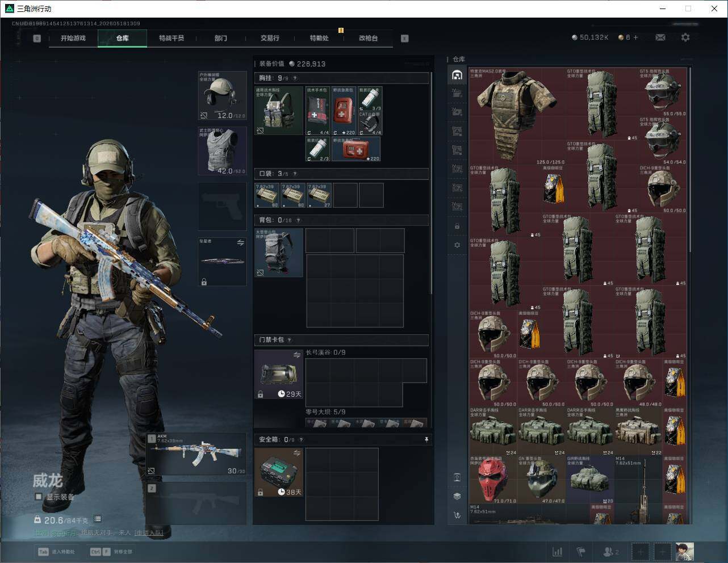Select the main warehouse home icon in sidebar

click(x=457, y=75)
